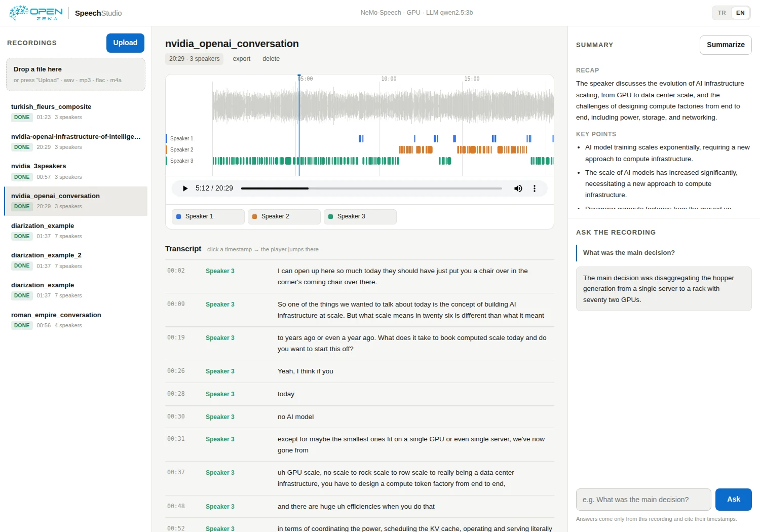Click the Open Zeka logo
The height and width of the screenshot is (532, 760).
pos(36,13)
